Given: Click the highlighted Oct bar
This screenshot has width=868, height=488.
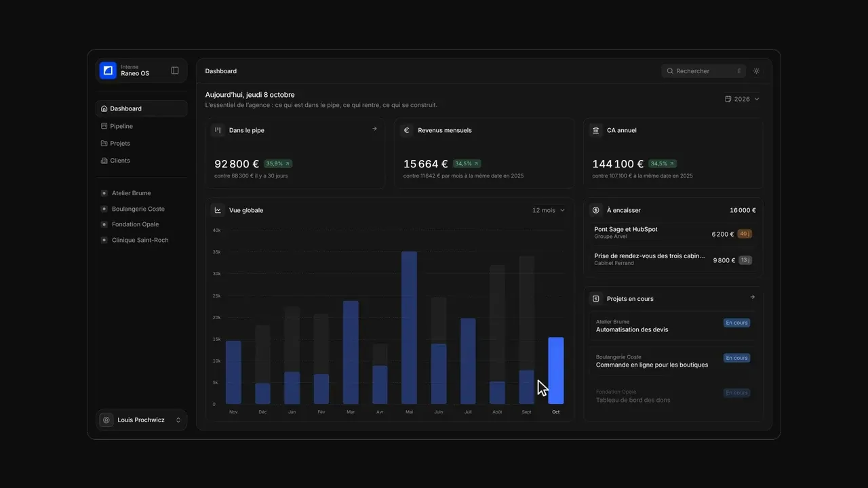Looking at the screenshot, I should pyautogui.click(x=556, y=371).
